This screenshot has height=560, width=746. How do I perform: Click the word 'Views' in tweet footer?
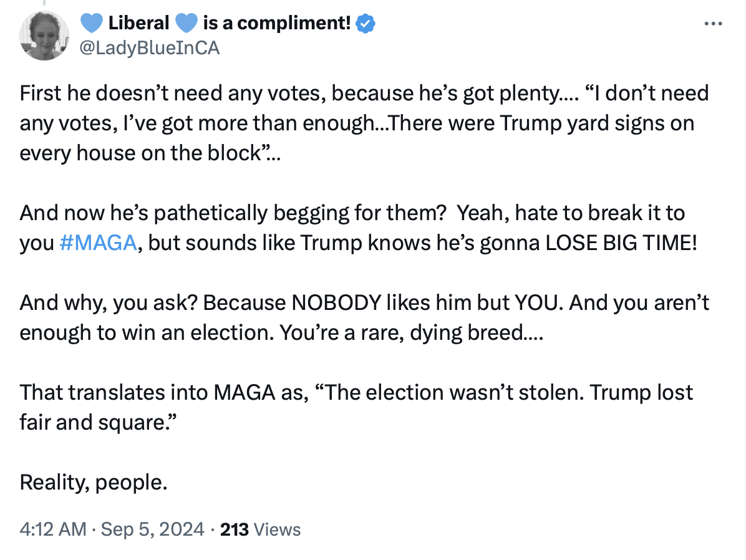tap(278, 529)
